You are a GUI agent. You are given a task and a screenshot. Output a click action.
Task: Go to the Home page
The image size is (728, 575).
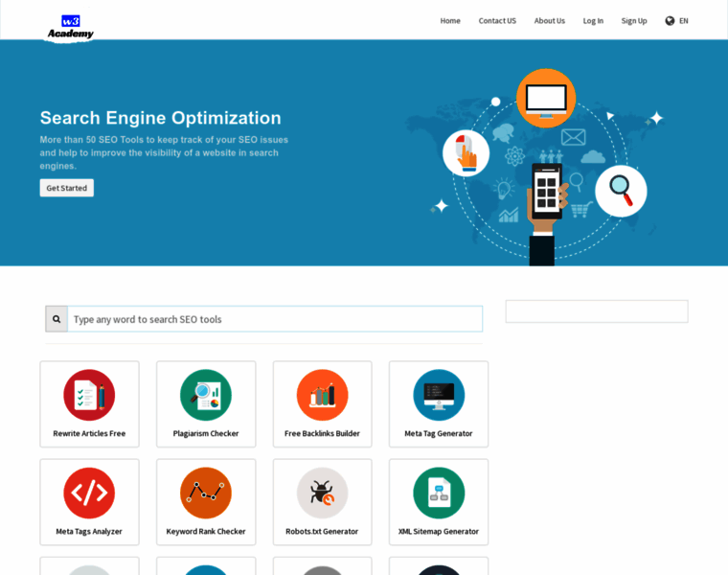point(450,21)
